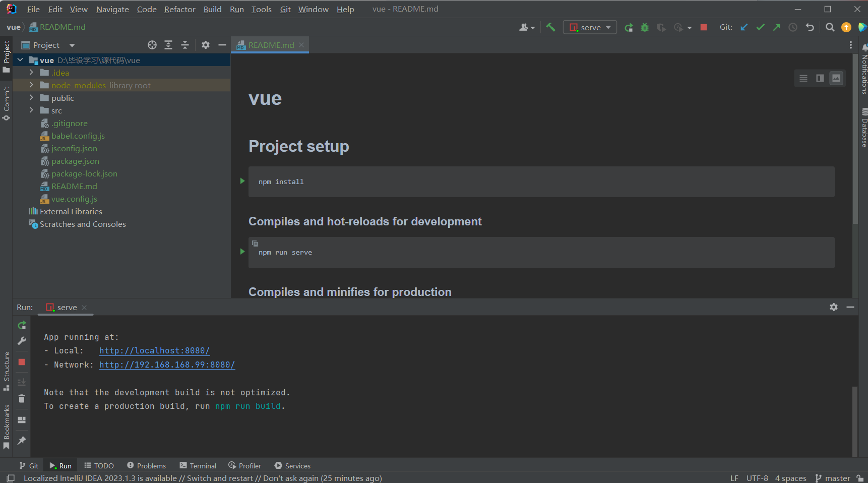
Task: Open the serve run configuration dropdown
Action: 609,27
